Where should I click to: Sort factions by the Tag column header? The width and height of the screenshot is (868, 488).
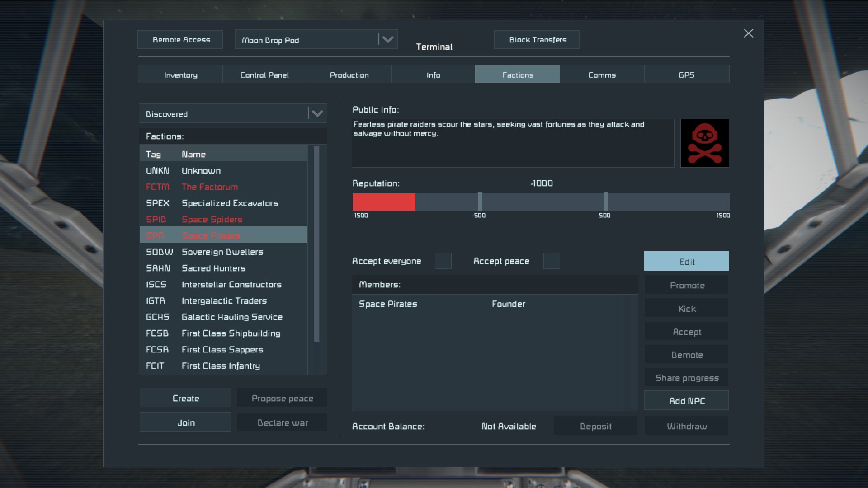coord(153,154)
